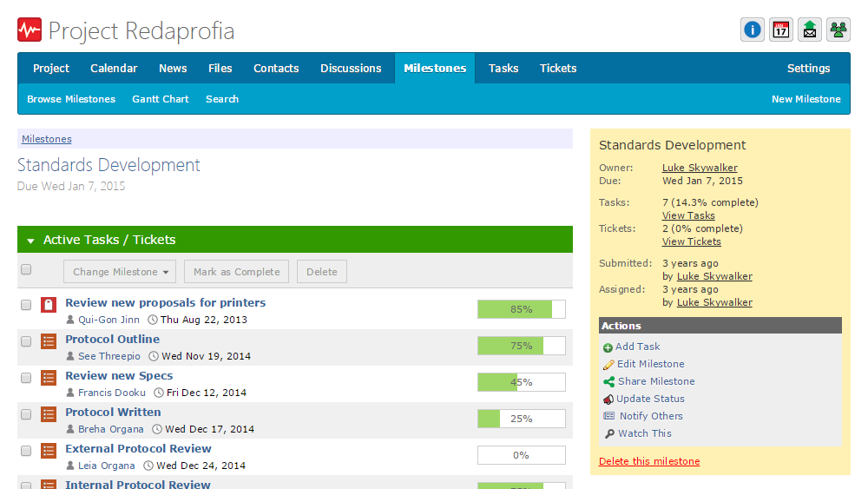Image resolution: width=868 pixels, height=489 pixels.
Task: Go to the News tab
Action: pos(173,68)
